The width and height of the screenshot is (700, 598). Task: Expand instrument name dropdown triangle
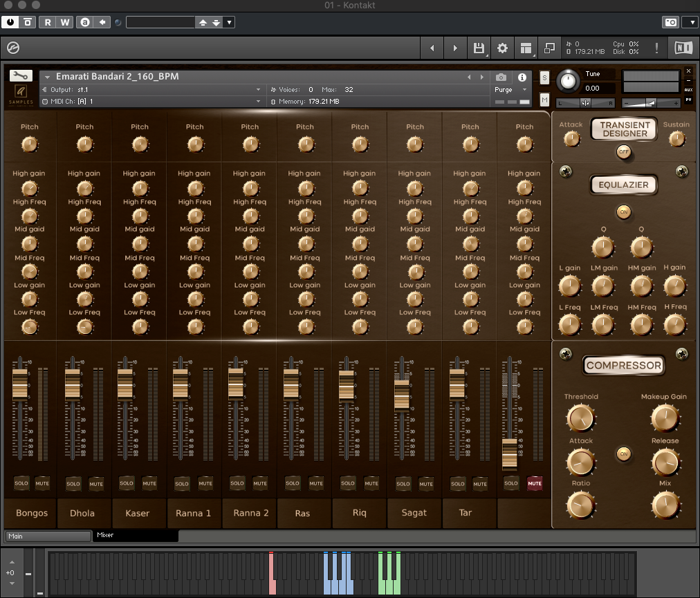(47, 77)
